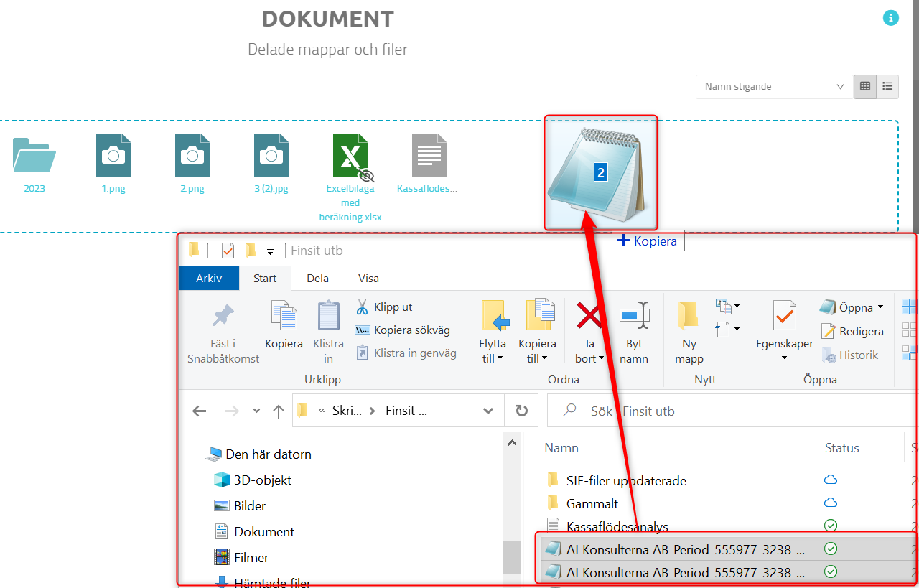Switch to the Dela ribbon tab
This screenshot has width=919, height=588.
pyautogui.click(x=318, y=278)
